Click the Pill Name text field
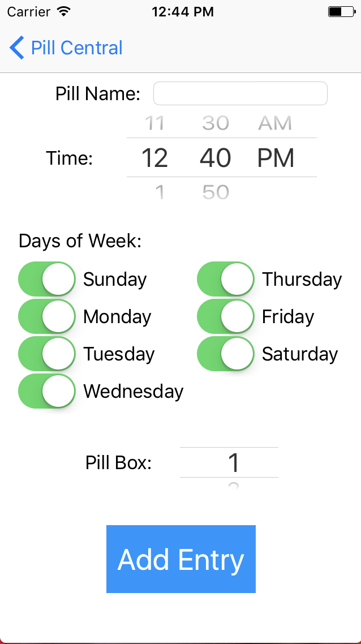 [240, 93]
